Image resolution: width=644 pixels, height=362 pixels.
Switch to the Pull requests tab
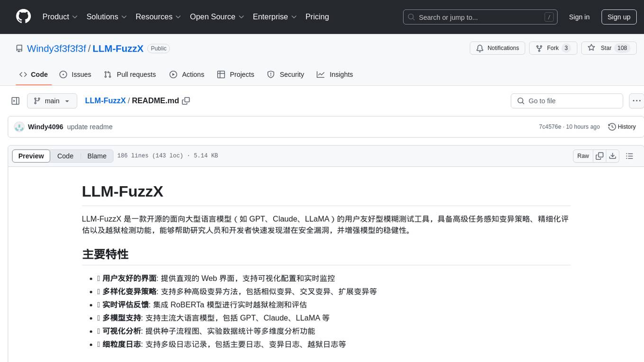[130, 74]
